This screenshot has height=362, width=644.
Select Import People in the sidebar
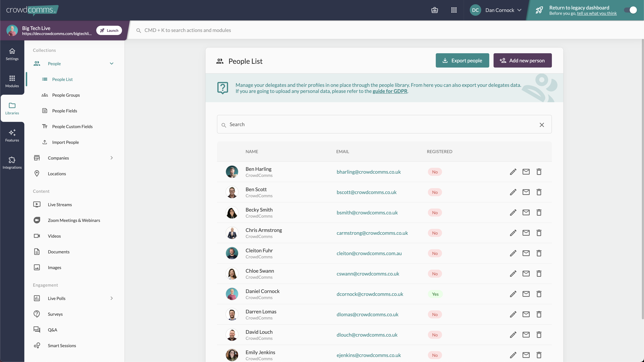65,142
